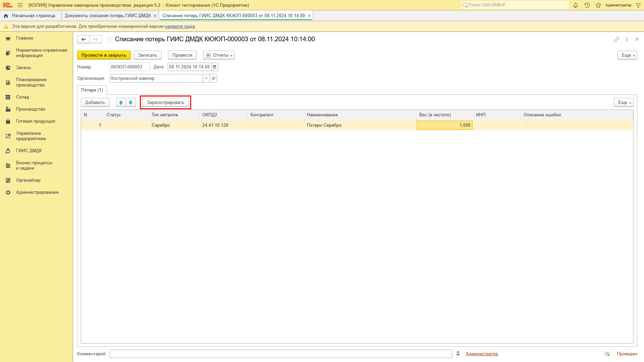Click Зарегистрировать button
Image resolution: width=644 pixels, height=362 pixels.
coord(165,103)
